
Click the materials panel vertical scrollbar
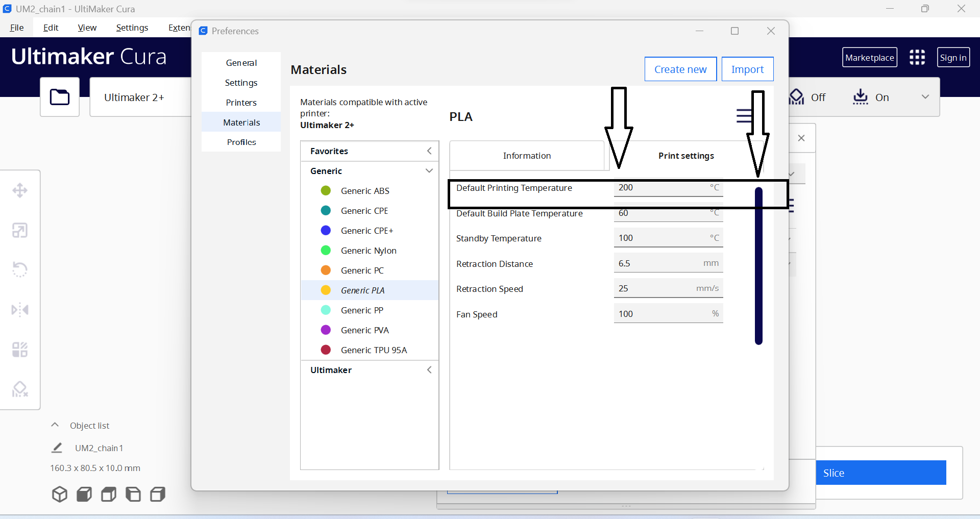[758, 266]
